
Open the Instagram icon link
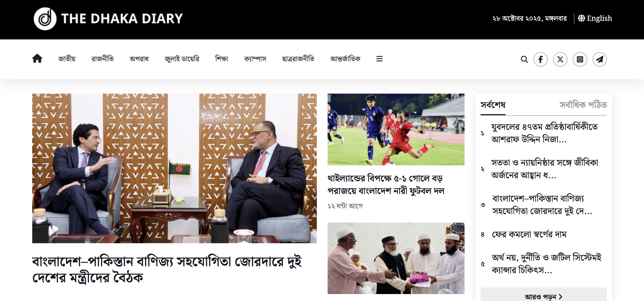tap(580, 59)
